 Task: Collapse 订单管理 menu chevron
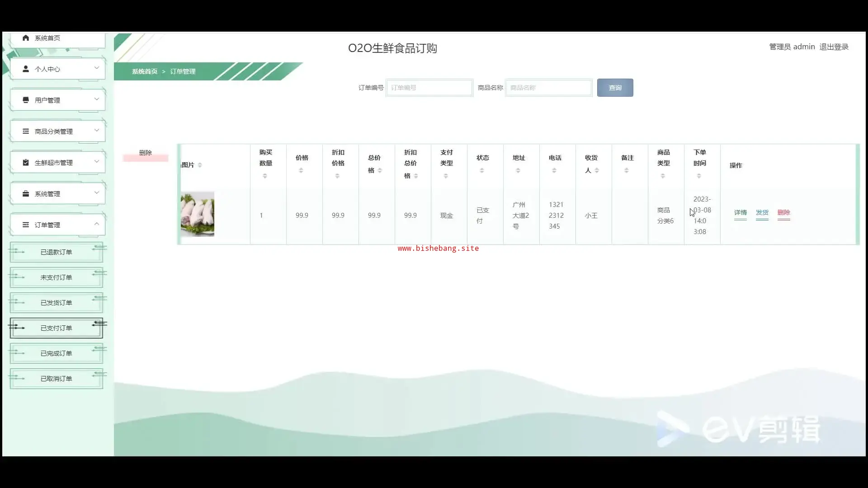(96, 224)
